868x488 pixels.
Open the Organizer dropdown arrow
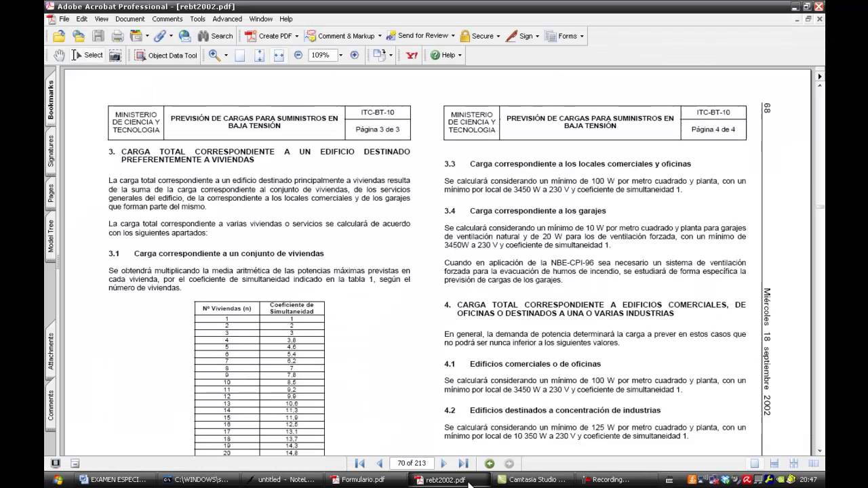pos(147,36)
